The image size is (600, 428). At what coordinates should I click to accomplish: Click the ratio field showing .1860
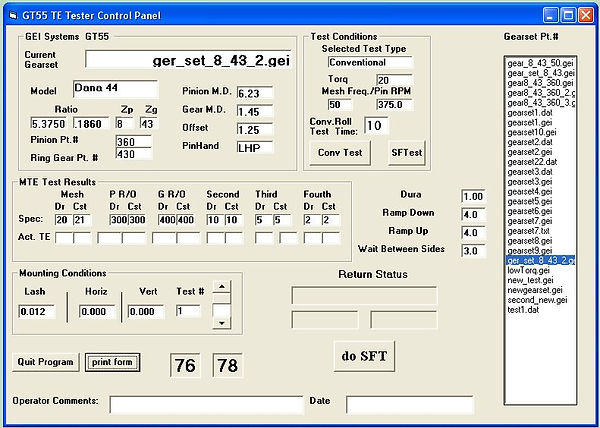coord(91,124)
